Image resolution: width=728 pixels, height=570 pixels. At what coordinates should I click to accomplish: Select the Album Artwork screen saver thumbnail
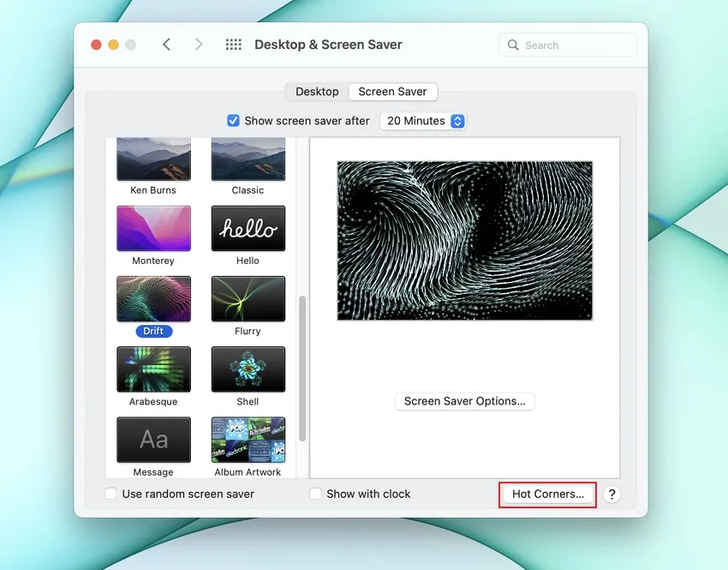click(248, 440)
